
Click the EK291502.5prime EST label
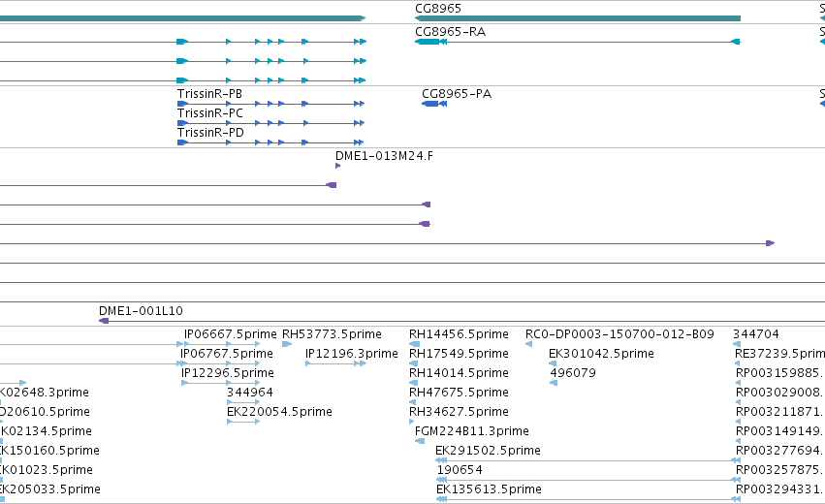tap(488, 451)
